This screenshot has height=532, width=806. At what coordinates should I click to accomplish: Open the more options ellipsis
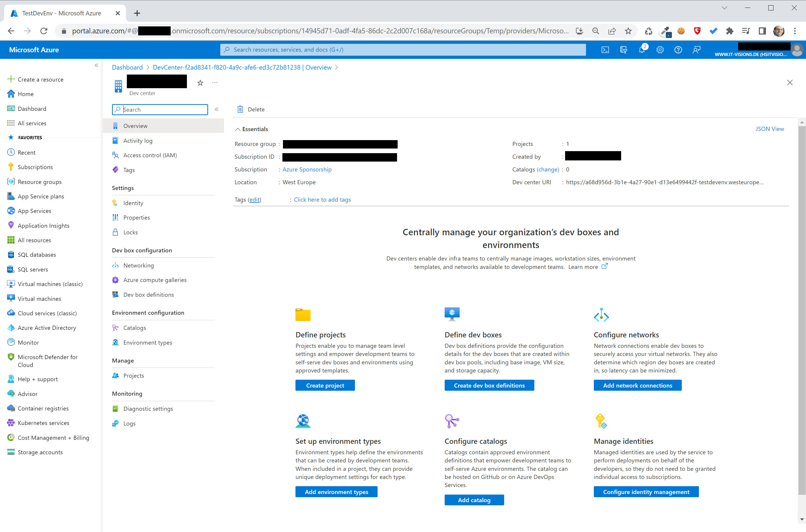point(215,82)
